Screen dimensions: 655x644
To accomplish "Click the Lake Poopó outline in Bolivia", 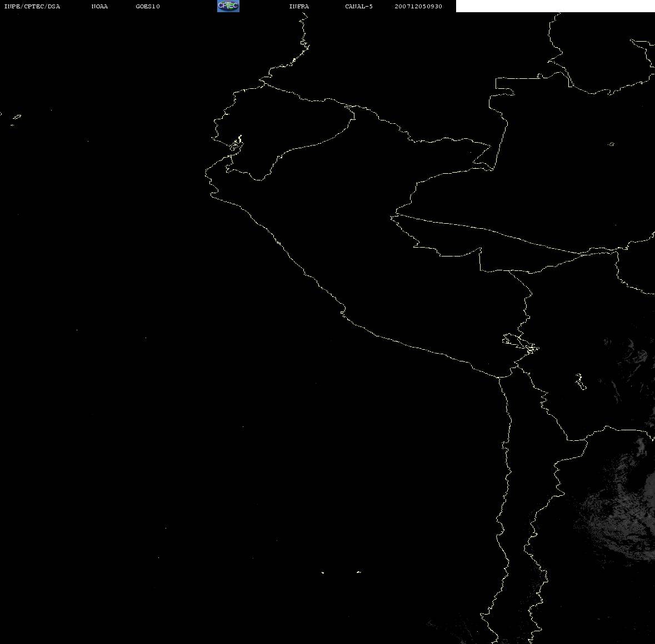I will point(579,381).
